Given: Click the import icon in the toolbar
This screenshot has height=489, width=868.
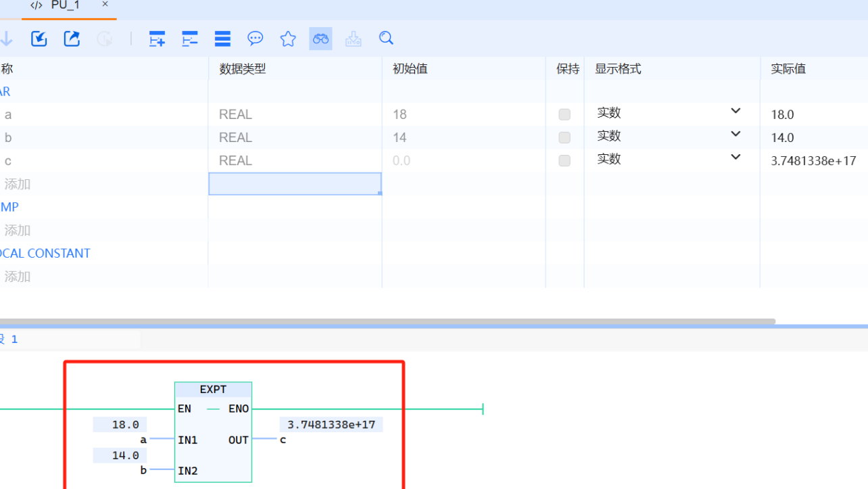Looking at the screenshot, I should coord(39,39).
